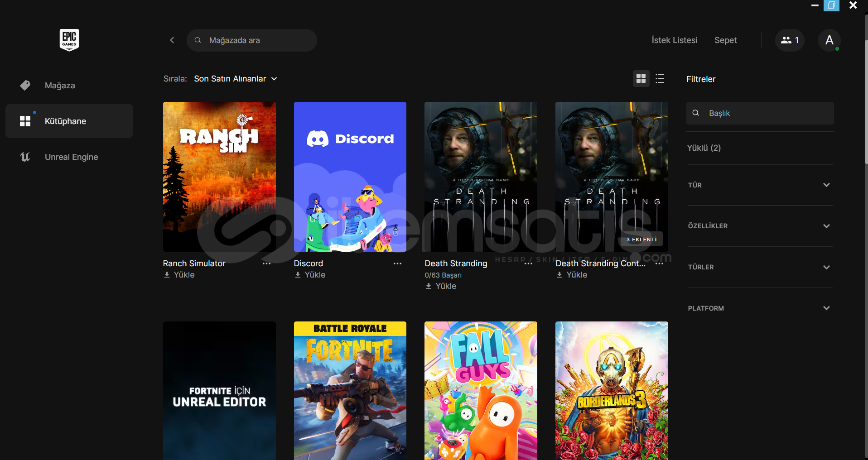
Task: Open İstek Listesi wishlist
Action: [x=675, y=40]
